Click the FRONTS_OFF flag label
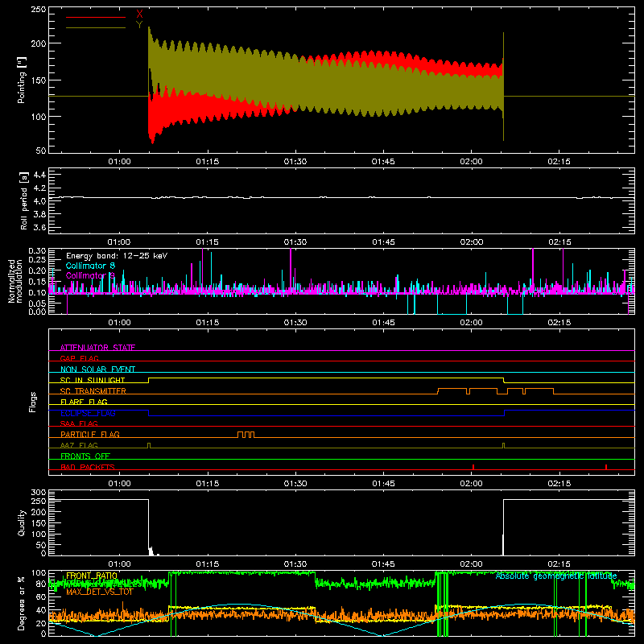 pyautogui.click(x=85, y=456)
